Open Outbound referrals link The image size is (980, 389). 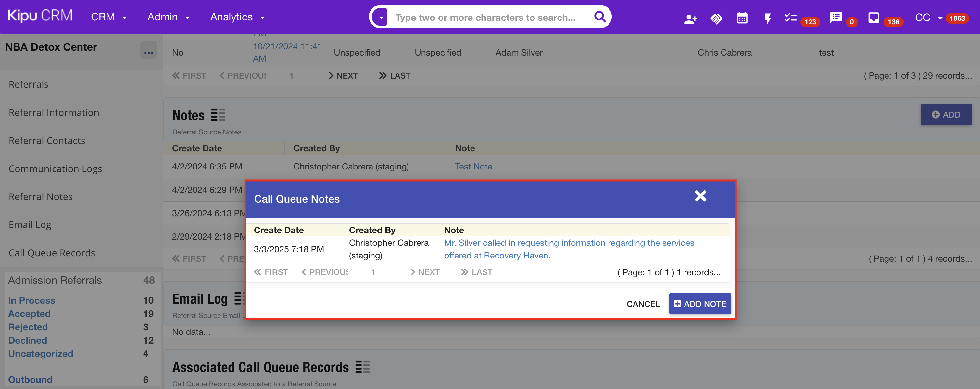click(x=30, y=380)
